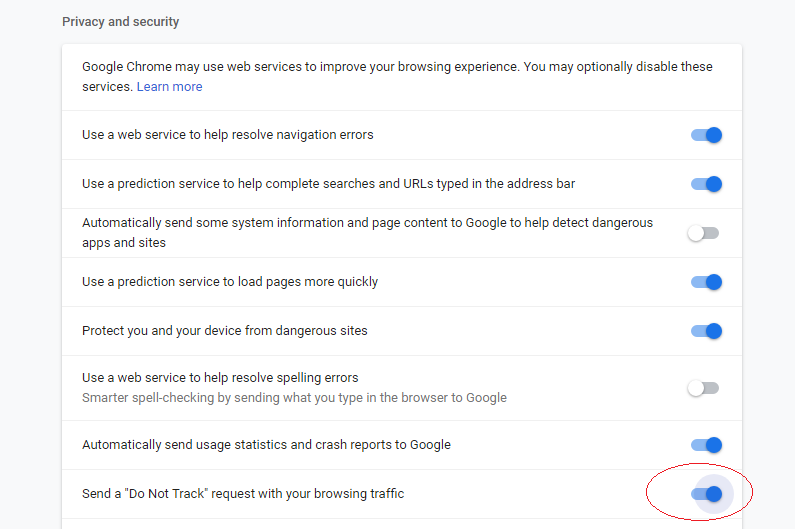Click the "Privacy and security" section heading
This screenshot has width=795, height=529.
point(121,21)
